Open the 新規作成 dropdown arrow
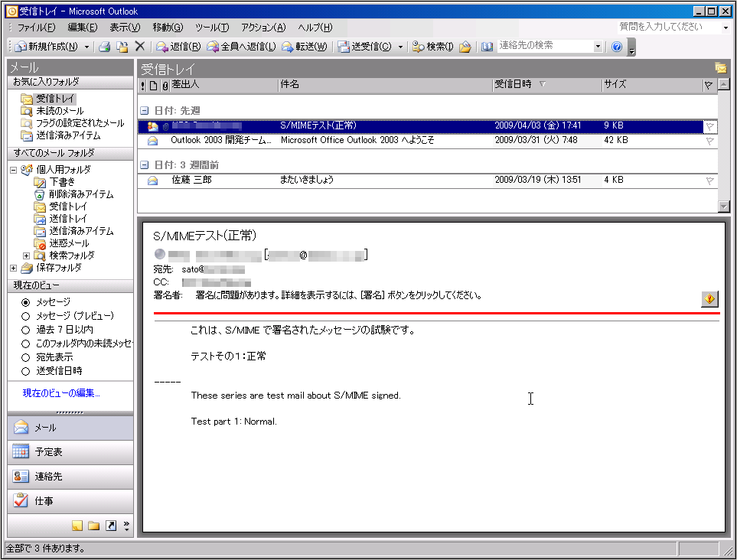Screen dimensions: 737x560 pyautogui.click(x=86, y=47)
